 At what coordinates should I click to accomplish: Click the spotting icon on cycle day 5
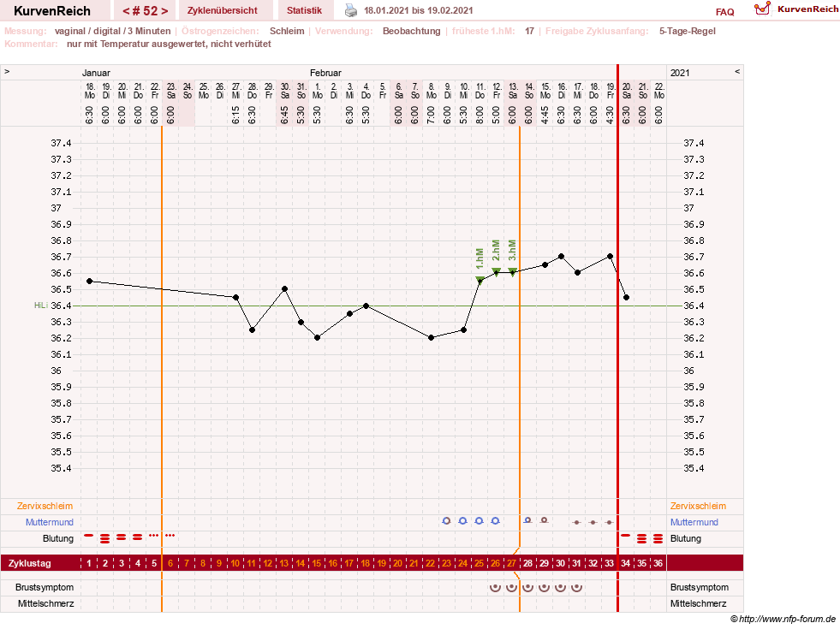pyautogui.click(x=154, y=536)
